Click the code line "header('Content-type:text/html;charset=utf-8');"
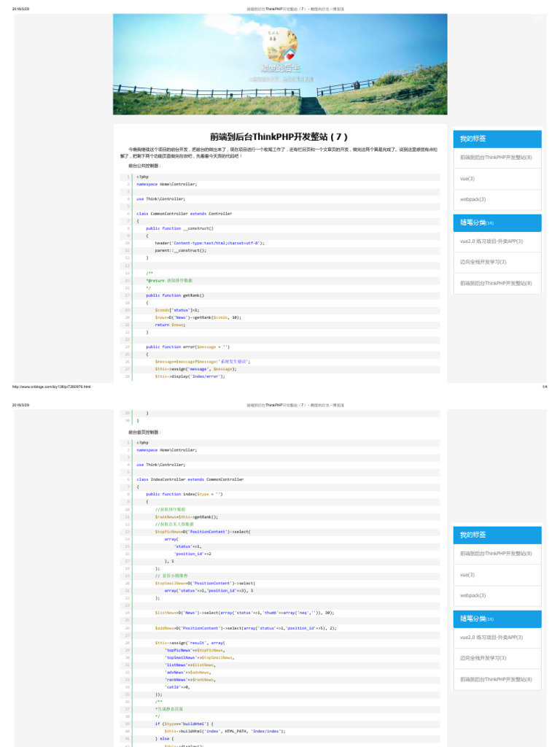 209,243
